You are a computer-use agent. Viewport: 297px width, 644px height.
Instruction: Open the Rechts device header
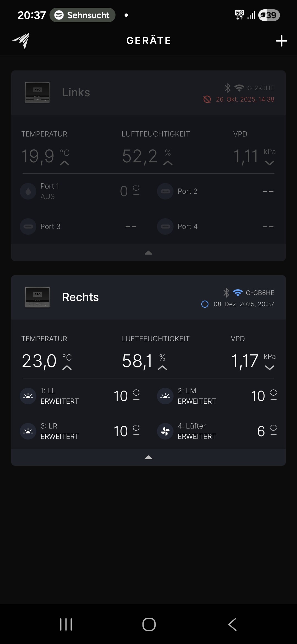point(148,297)
